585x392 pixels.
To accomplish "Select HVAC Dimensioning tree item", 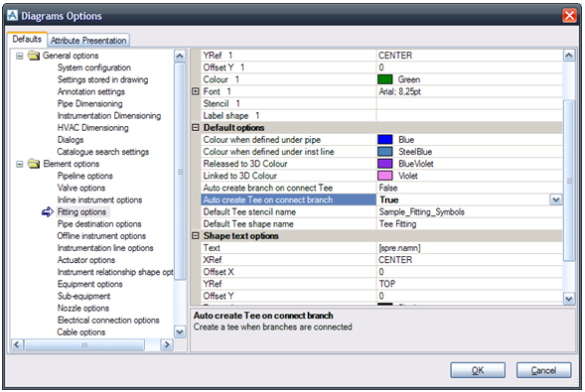I will click(93, 128).
